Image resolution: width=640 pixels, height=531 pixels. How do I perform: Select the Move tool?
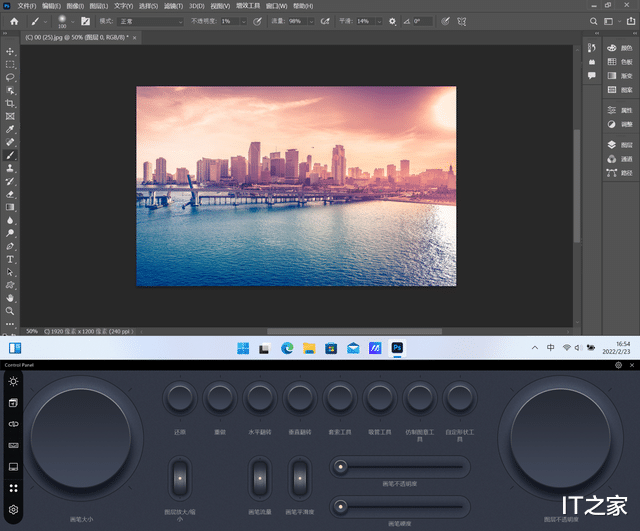(x=10, y=50)
